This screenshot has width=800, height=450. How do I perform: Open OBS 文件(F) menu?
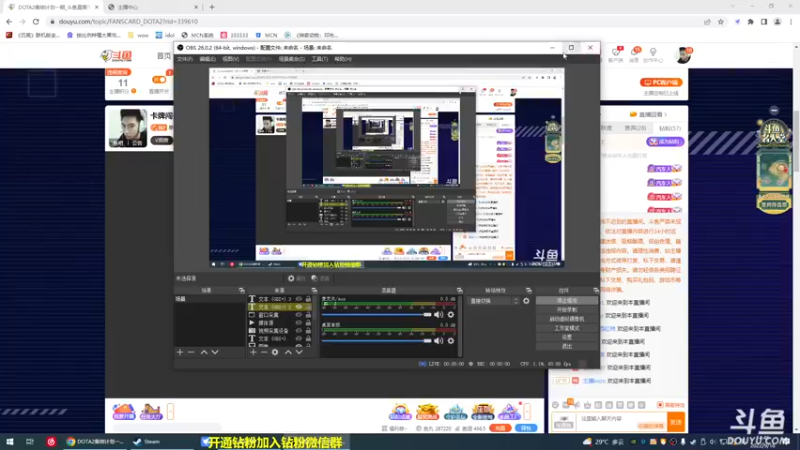point(185,59)
